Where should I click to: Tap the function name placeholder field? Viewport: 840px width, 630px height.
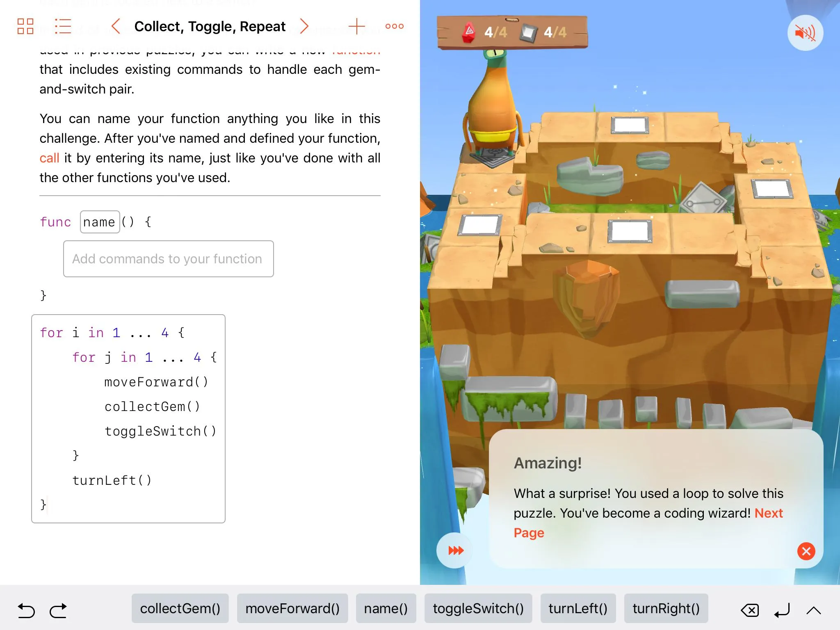tap(100, 222)
